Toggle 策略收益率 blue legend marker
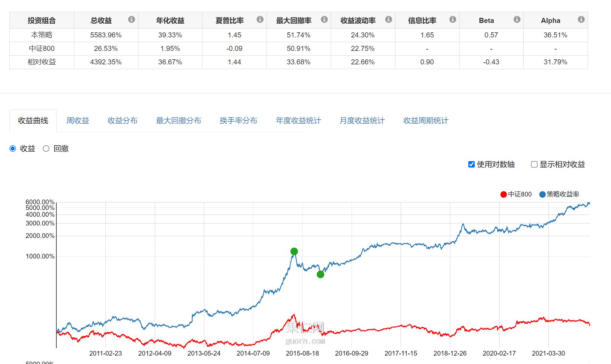Viewport: 611px width, 364px height. pyautogui.click(x=543, y=194)
